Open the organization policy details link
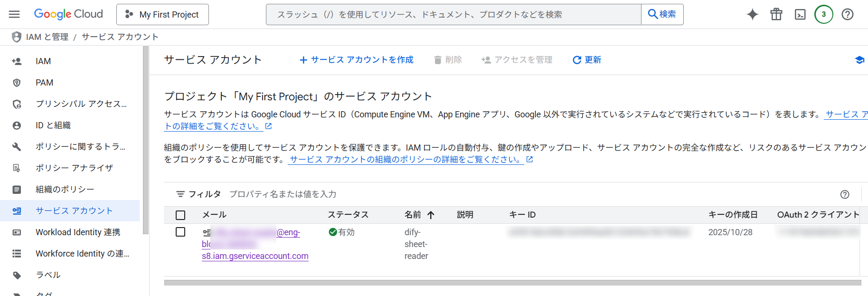This screenshot has width=868, height=296. (406, 160)
